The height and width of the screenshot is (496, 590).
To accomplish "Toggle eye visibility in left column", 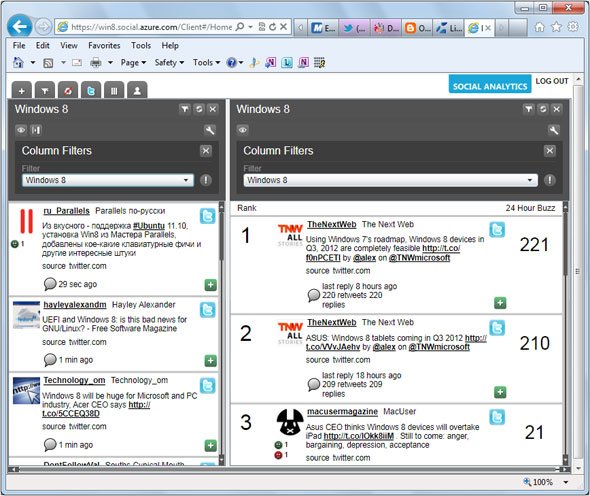I will (21, 130).
